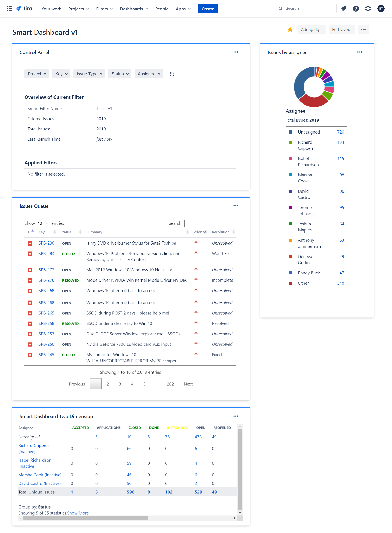Image resolution: width=392 pixels, height=533 pixels.
Task: Expand the Project filter dropdown
Action: tap(37, 74)
